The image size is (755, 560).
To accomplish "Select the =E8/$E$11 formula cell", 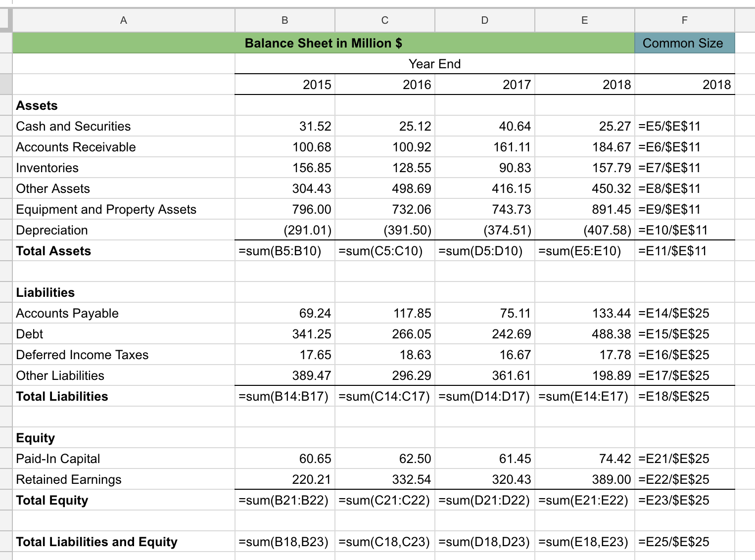I will pyautogui.click(x=685, y=188).
